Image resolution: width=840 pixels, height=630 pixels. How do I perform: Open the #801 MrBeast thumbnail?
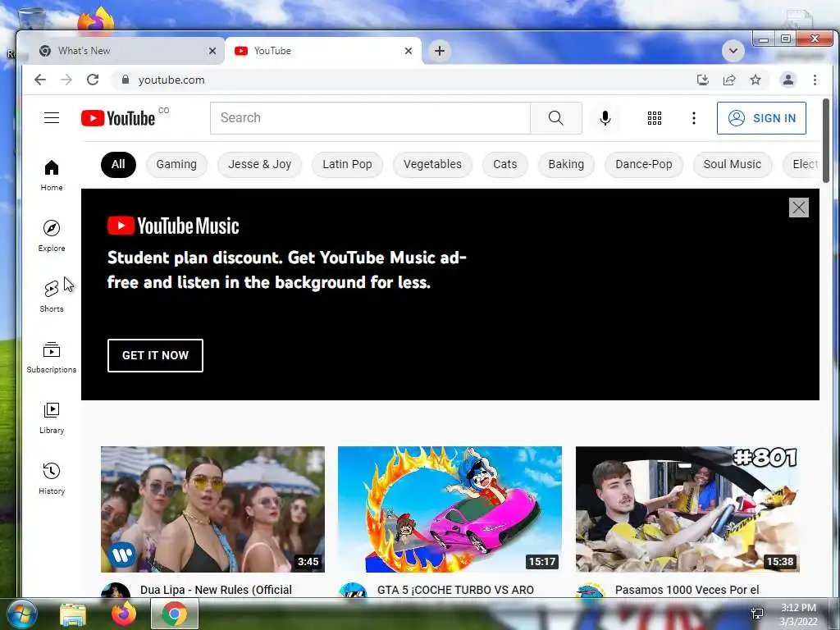click(688, 509)
